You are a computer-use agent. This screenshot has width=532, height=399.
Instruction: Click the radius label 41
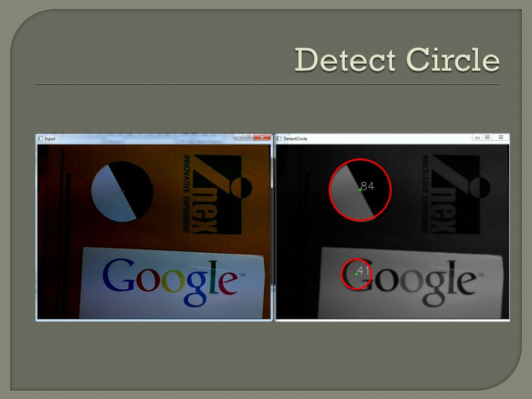pos(363,270)
